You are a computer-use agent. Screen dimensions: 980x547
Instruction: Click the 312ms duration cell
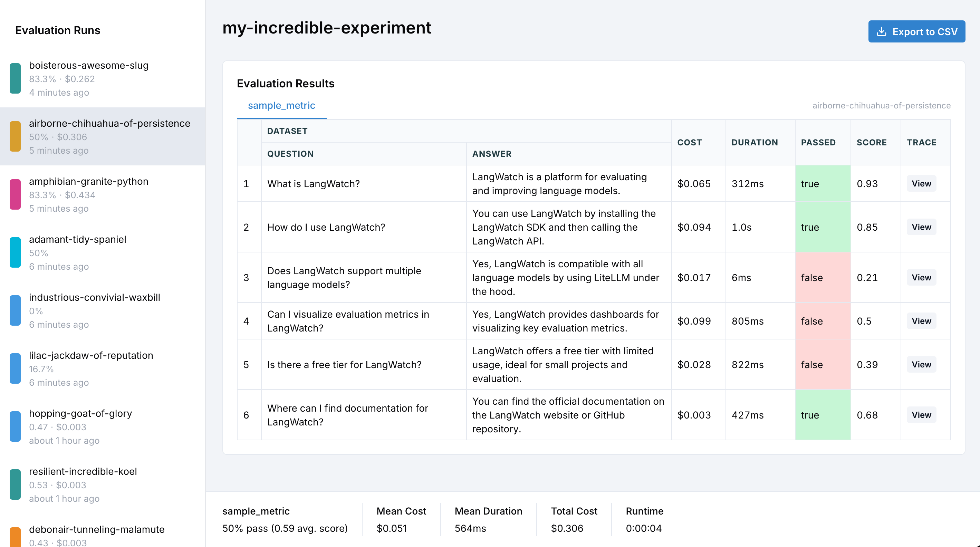pyautogui.click(x=760, y=184)
